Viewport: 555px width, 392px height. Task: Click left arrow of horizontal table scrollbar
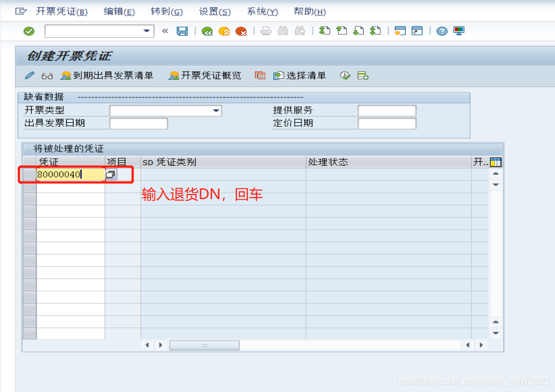click(x=147, y=345)
